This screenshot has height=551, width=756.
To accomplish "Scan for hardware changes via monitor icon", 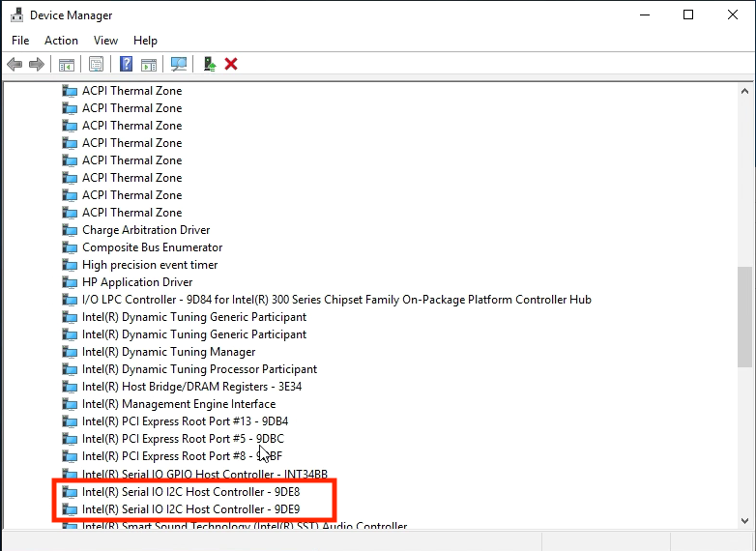I will click(x=179, y=64).
